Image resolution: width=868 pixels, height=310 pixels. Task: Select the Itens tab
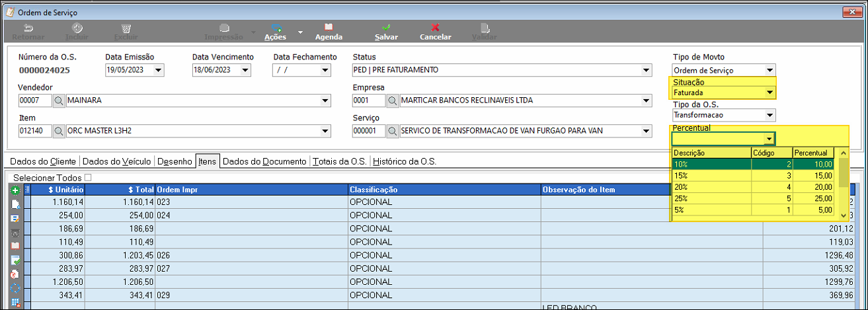[x=208, y=161]
